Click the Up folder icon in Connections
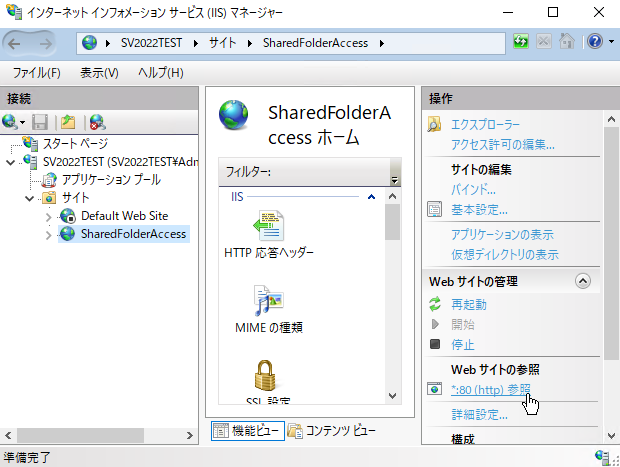The image size is (620, 467). (68, 122)
